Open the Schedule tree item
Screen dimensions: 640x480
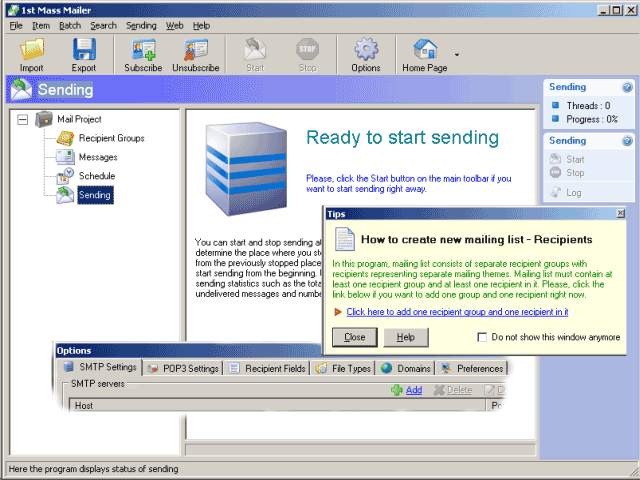pyautogui.click(x=97, y=176)
